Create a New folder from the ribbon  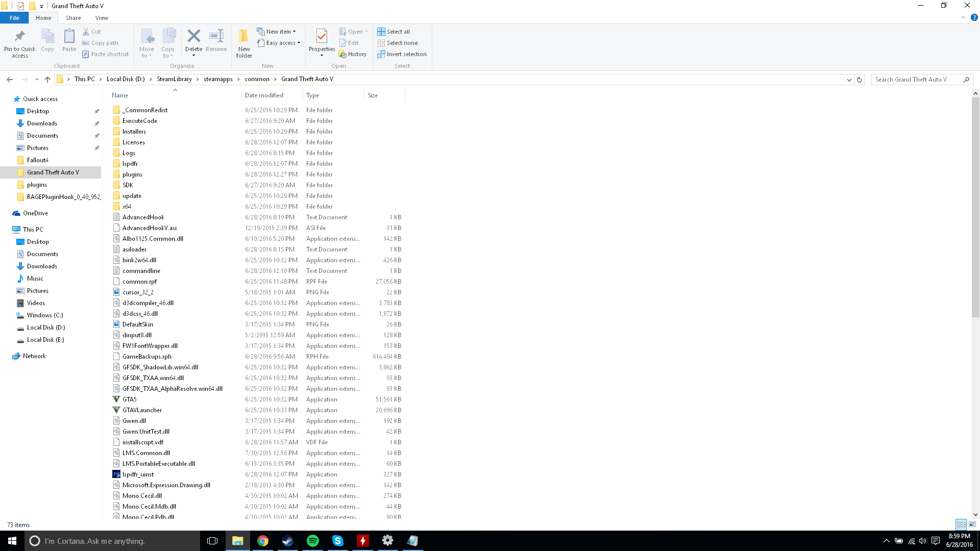point(244,43)
